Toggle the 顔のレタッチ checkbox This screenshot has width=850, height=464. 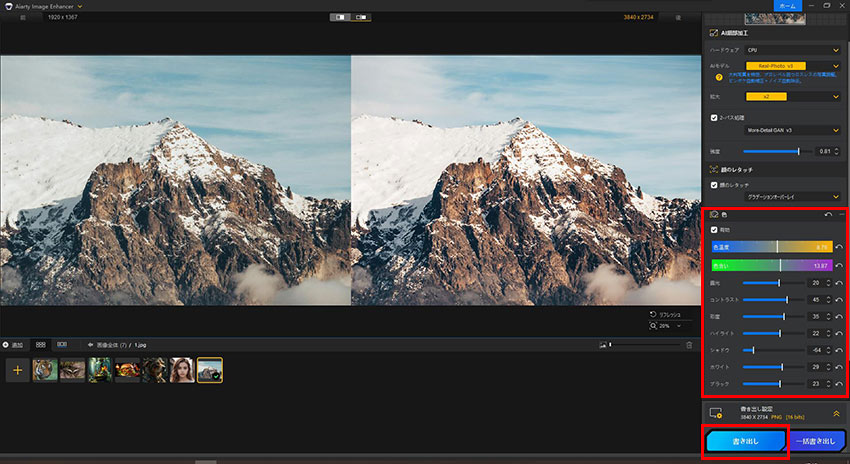[x=712, y=185]
